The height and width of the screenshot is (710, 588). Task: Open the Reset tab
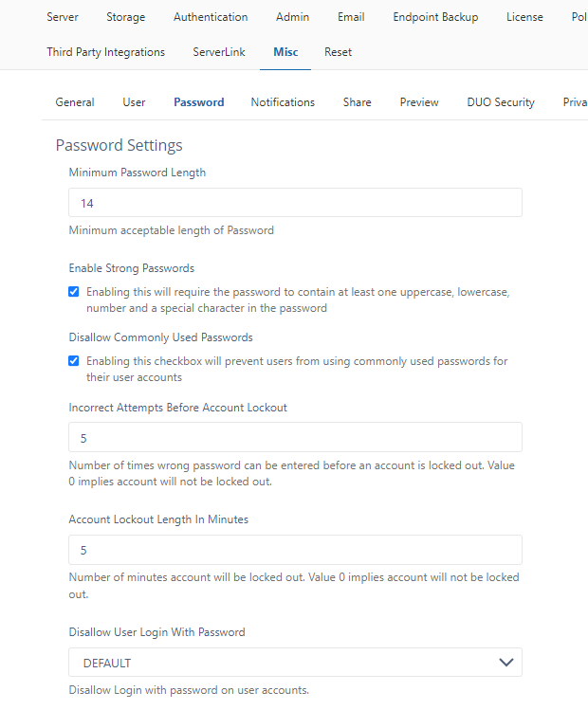click(x=338, y=52)
